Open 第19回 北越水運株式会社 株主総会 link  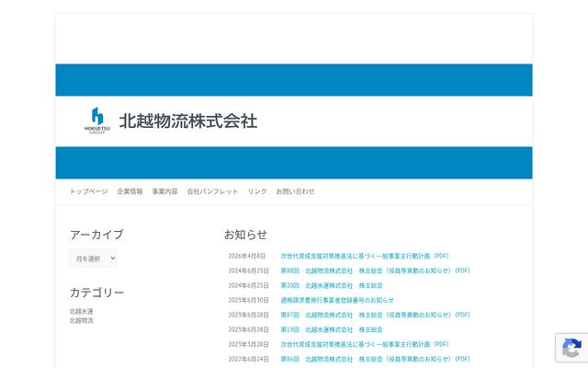point(332,329)
